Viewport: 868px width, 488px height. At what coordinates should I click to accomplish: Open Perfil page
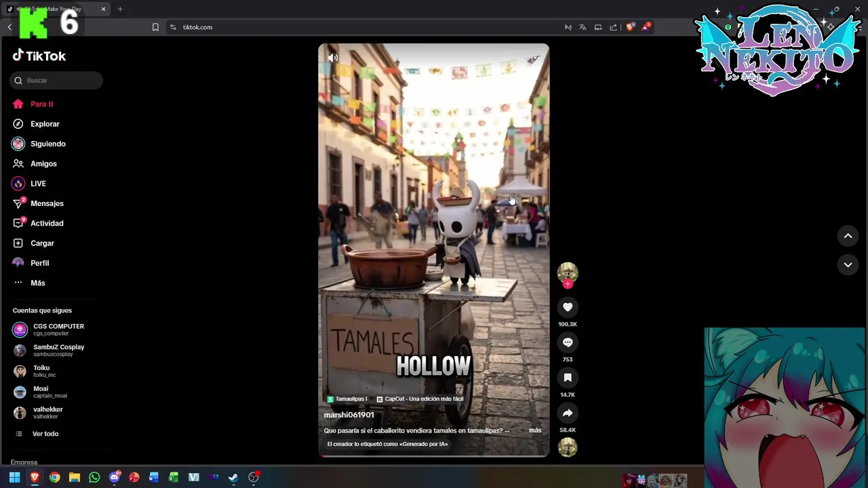click(31, 263)
